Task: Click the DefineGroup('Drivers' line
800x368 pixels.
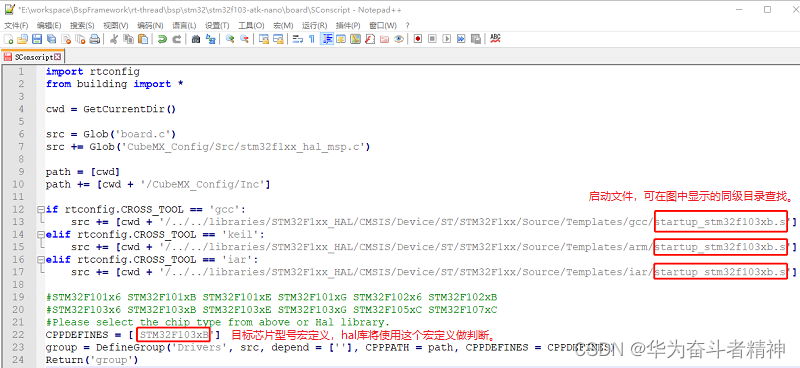Action: click(x=330, y=348)
